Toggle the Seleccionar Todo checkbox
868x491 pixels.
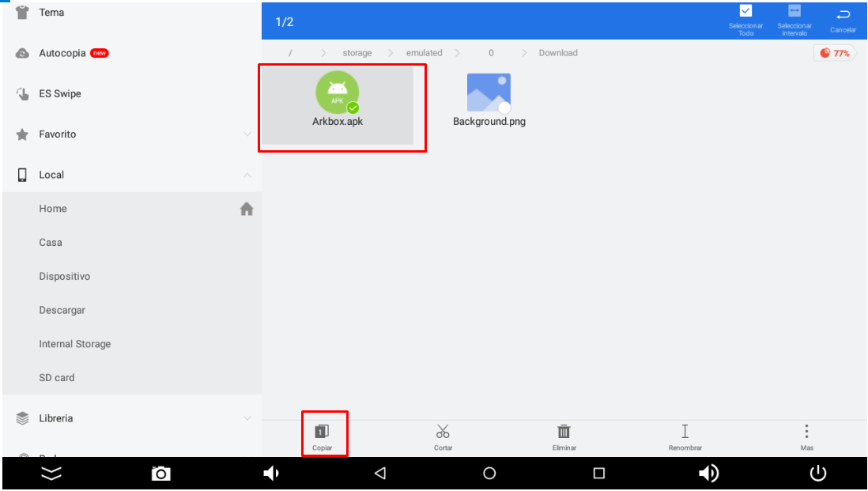point(745,11)
